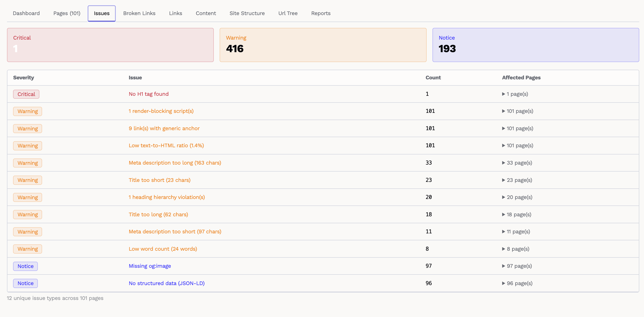Open the Reports tab
The width and height of the screenshot is (644, 317).
click(321, 13)
